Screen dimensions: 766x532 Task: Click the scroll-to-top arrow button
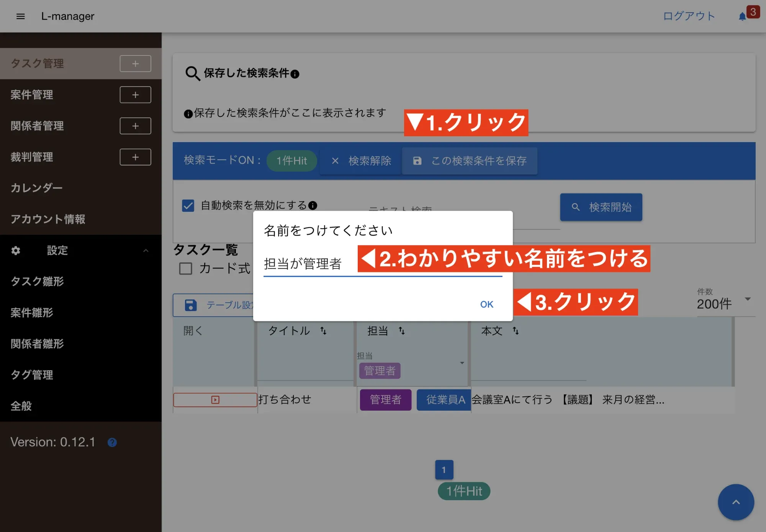pyautogui.click(x=736, y=502)
